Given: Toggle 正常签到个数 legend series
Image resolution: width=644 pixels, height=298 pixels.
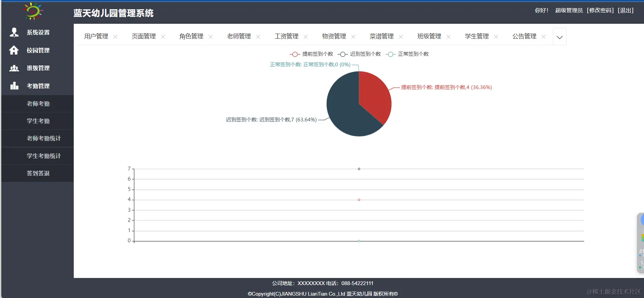Looking at the screenshot, I should point(407,54).
